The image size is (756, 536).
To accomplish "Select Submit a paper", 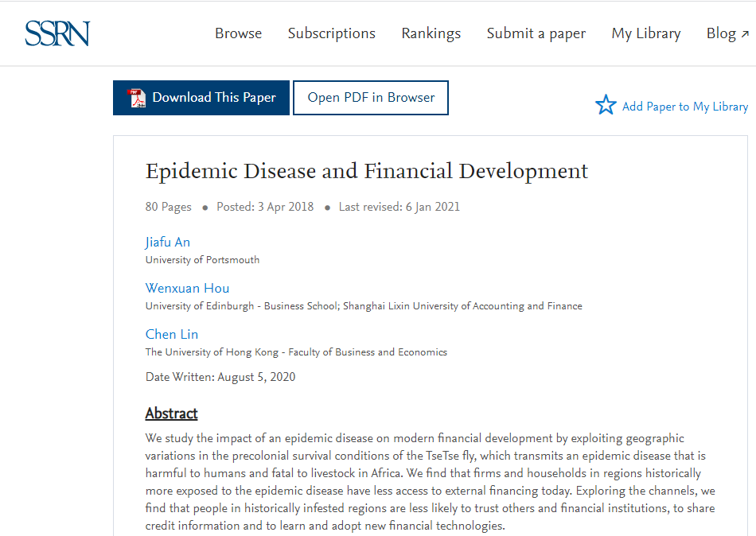I will [536, 33].
